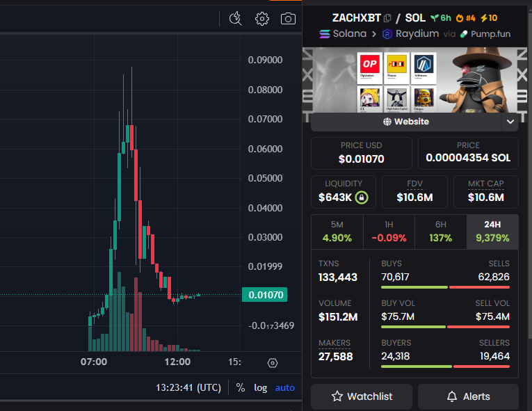
Task: Click the Pump.fun pill icon
Action: [x=464, y=34]
